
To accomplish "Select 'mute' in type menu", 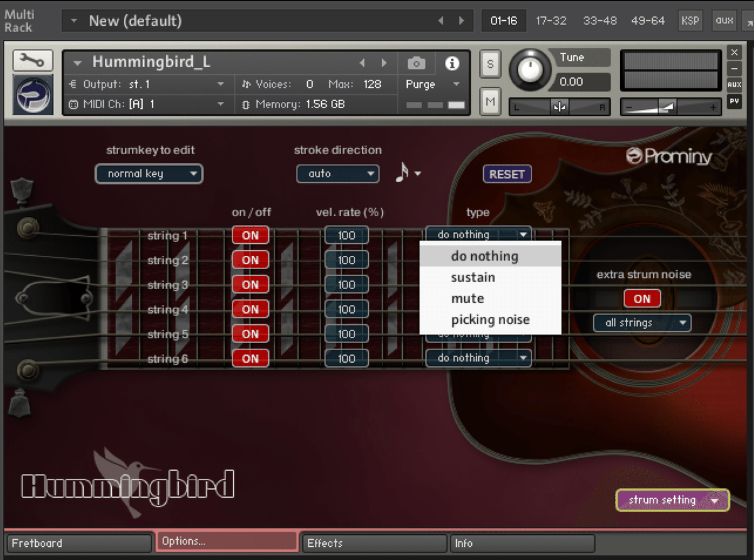I will [x=490, y=299].
